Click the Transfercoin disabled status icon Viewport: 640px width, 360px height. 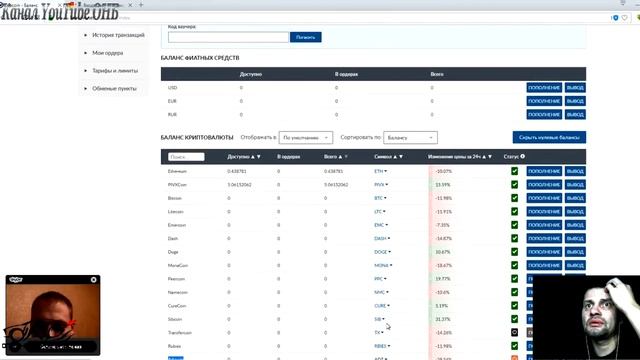click(x=514, y=333)
